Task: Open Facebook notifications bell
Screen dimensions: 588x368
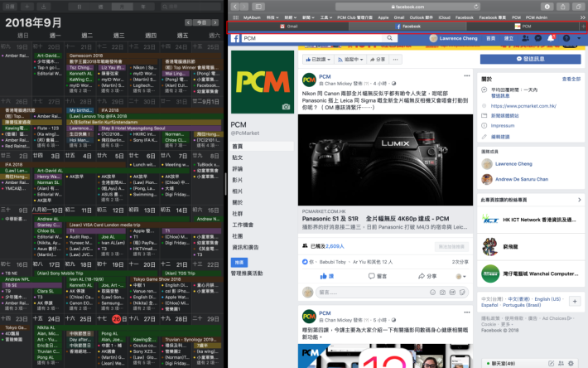Action: (x=551, y=38)
